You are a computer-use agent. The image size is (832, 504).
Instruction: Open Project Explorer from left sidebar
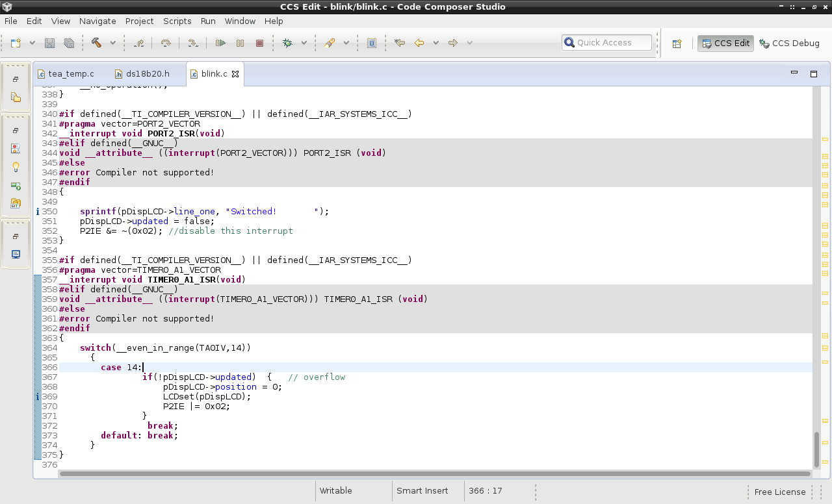point(16,97)
